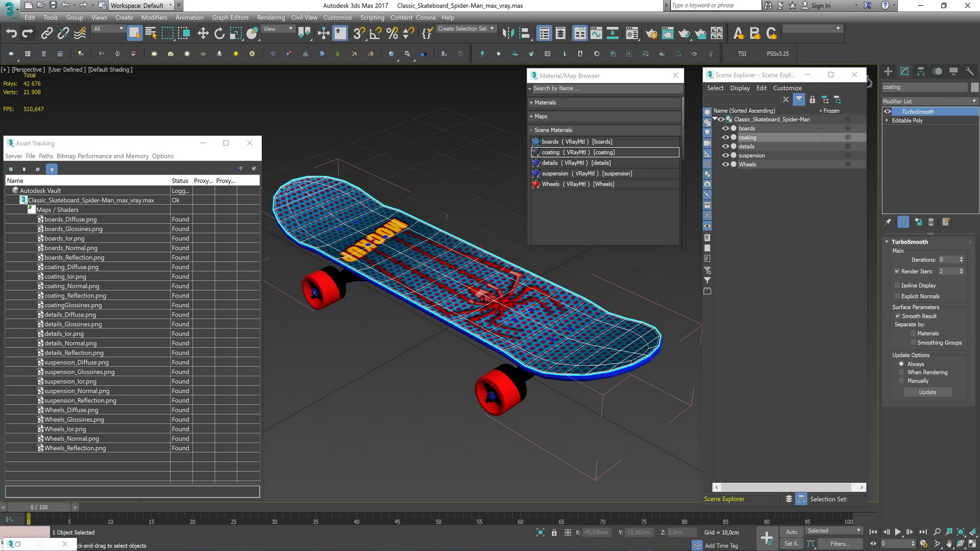Select Manually update option

pyautogui.click(x=901, y=381)
